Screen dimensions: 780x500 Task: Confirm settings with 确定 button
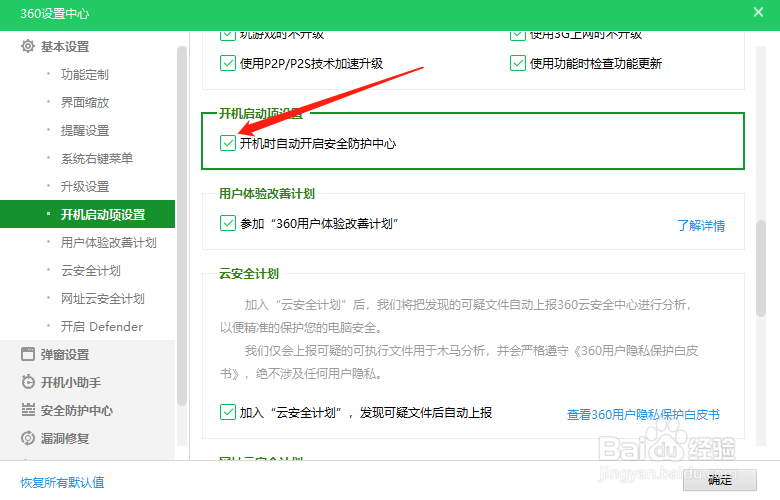coord(720,480)
